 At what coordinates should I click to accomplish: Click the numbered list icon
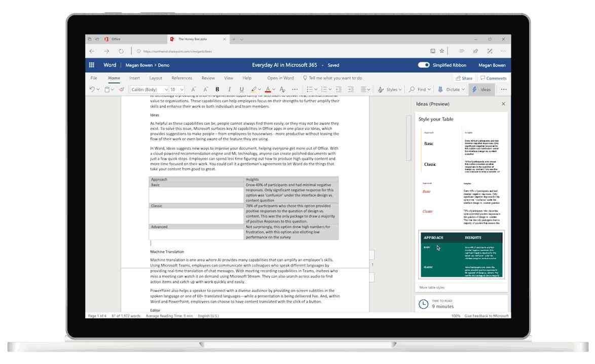tap(324, 89)
